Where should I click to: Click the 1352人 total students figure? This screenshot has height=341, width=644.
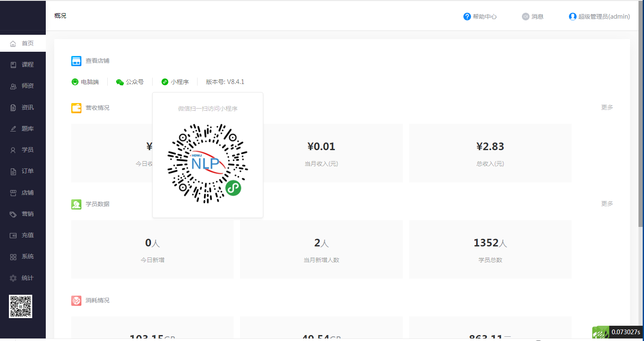(490, 243)
